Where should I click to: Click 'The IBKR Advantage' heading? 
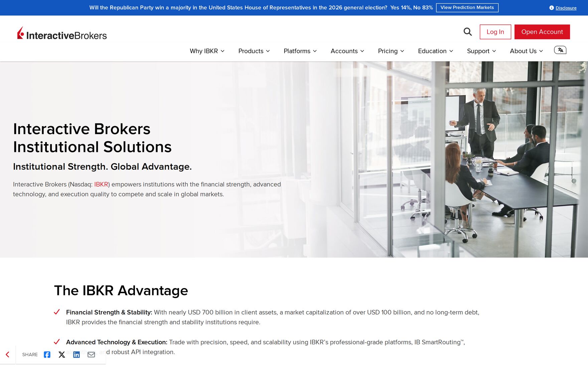[x=121, y=290]
